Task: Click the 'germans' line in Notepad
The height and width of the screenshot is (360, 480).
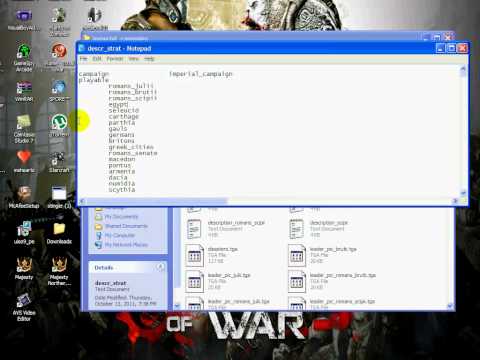Action: tap(121, 135)
